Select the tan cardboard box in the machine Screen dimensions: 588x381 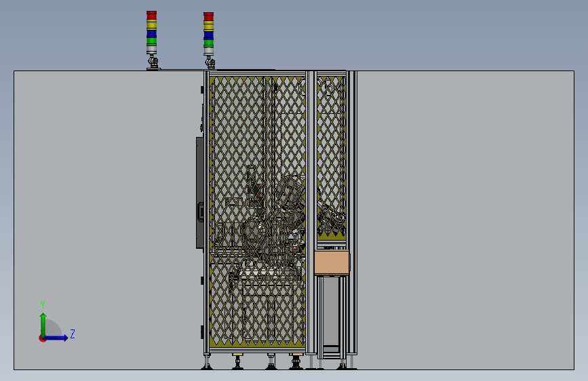(x=332, y=262)
